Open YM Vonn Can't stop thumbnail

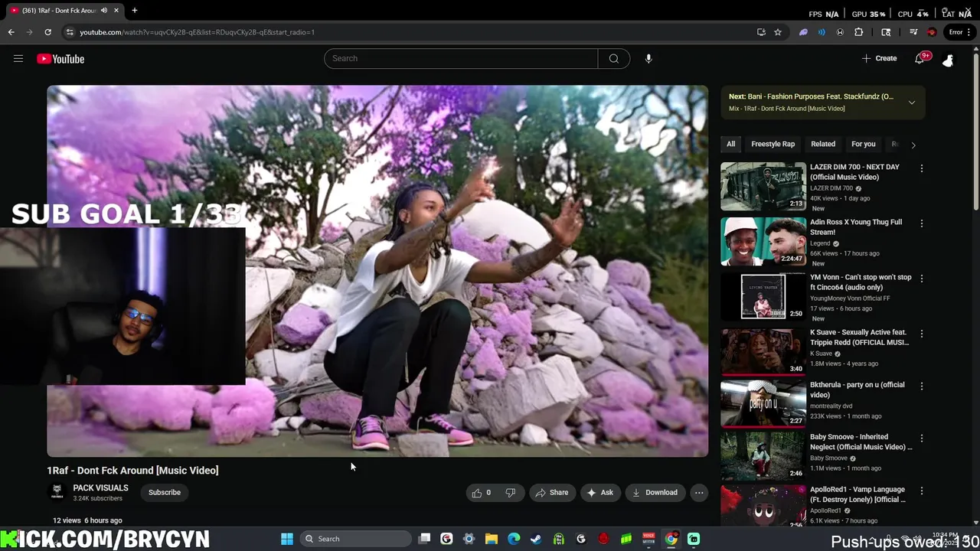click(x=763, y=296)
